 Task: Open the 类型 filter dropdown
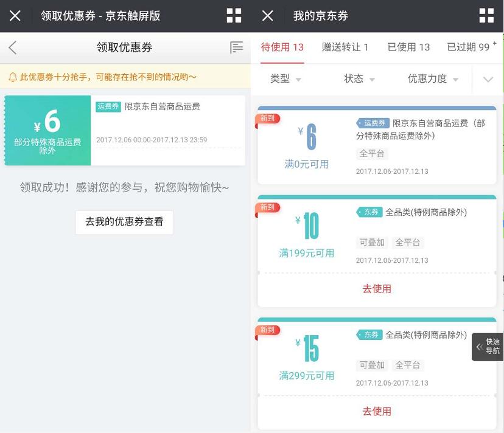(285, 78)
